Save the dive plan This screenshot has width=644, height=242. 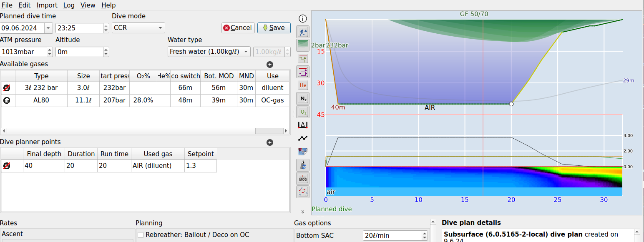(x=274, y=28)
